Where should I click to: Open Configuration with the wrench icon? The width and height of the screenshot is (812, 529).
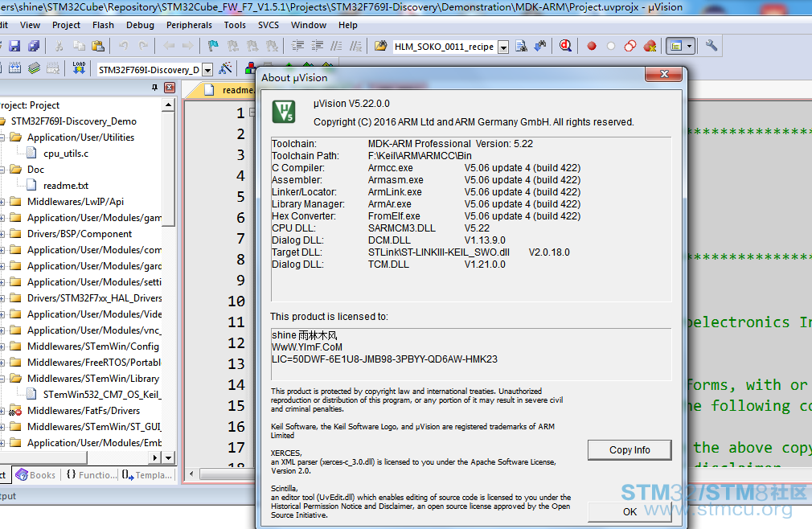(x=711, y=46)
